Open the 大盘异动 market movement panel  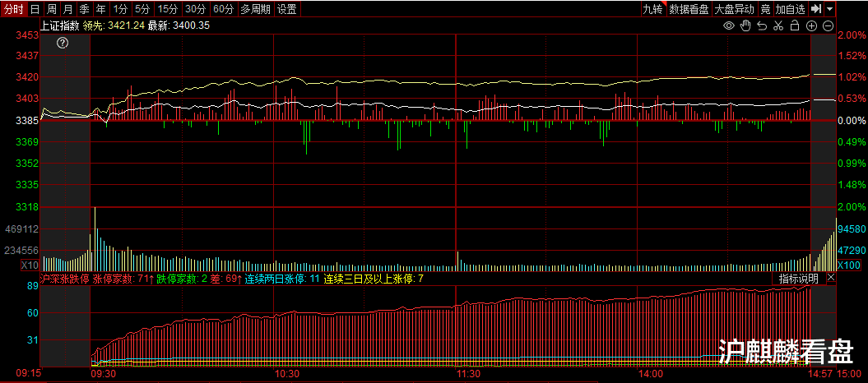734,9
